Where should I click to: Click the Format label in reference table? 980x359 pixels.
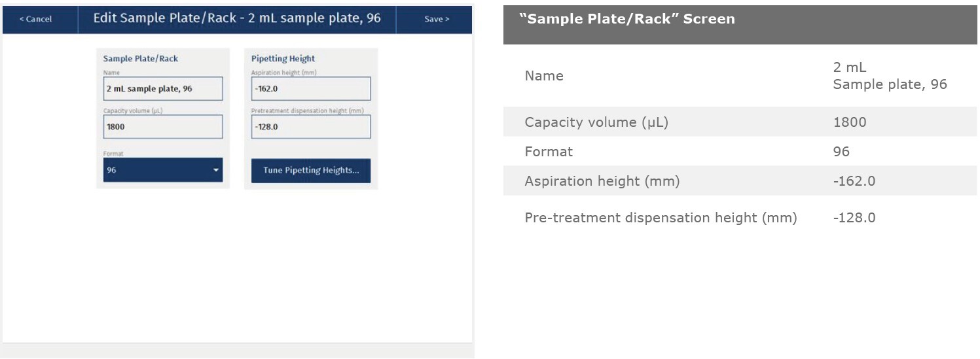[x=549, y=152]
